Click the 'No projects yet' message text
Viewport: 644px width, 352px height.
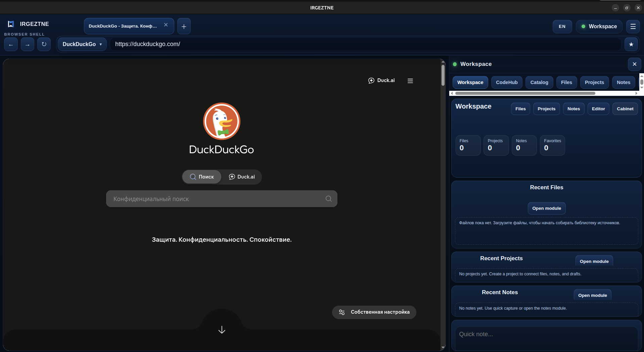520,274
